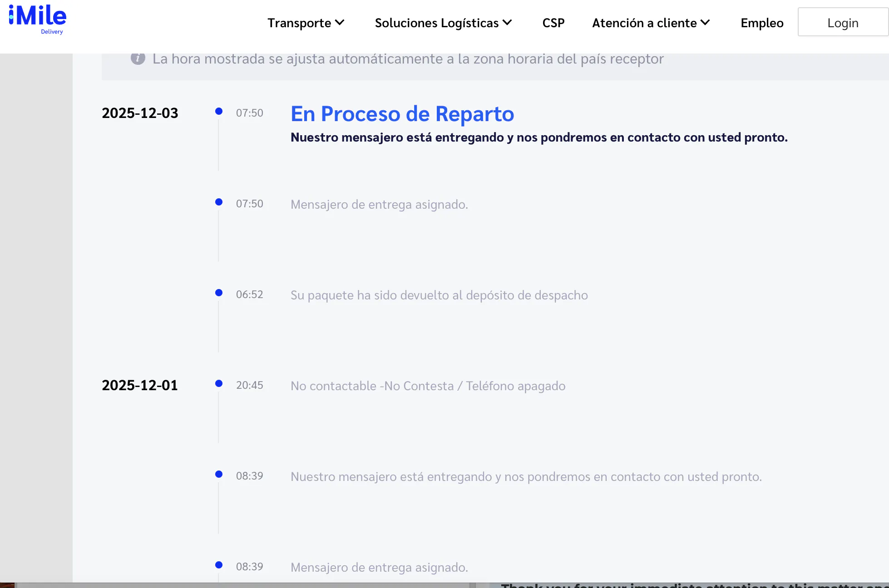
Task: Click the info icon beside timezone notice
Action: coord(138,59)
